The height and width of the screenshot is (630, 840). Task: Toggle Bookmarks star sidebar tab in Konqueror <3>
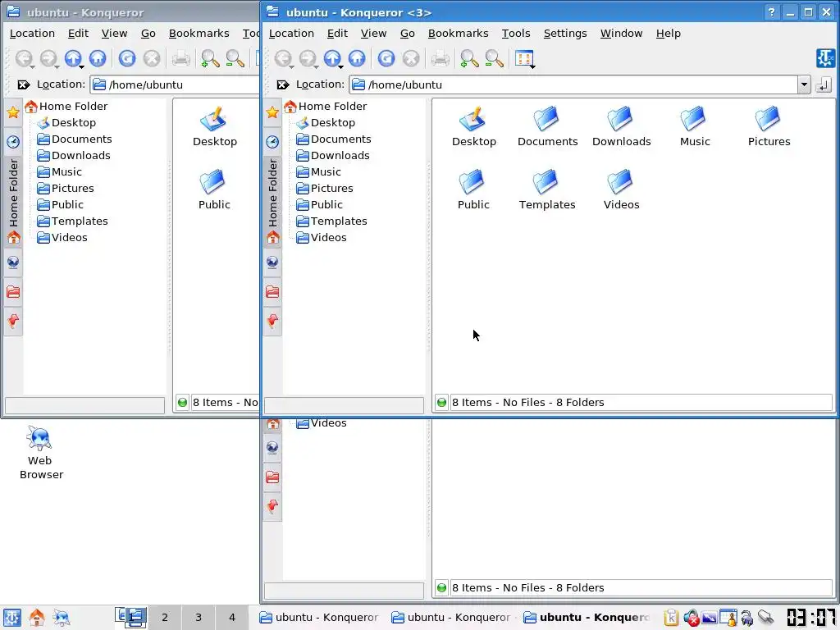[272, 112]
